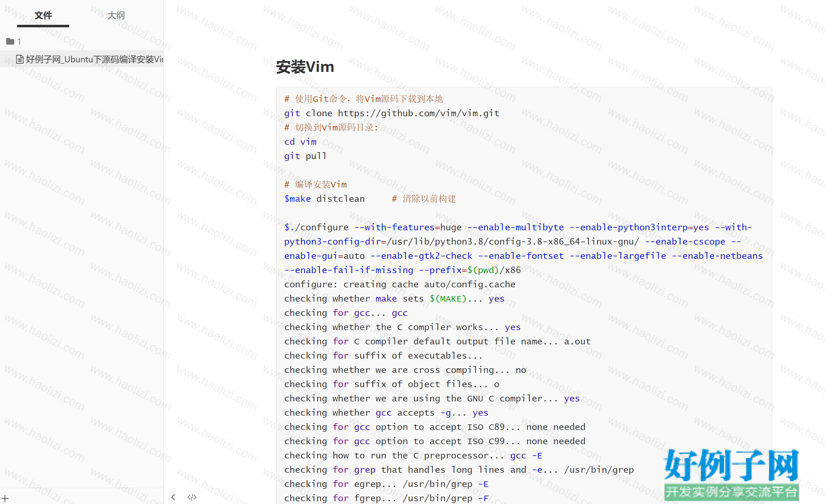Click the line checking for fgrep

386,498
